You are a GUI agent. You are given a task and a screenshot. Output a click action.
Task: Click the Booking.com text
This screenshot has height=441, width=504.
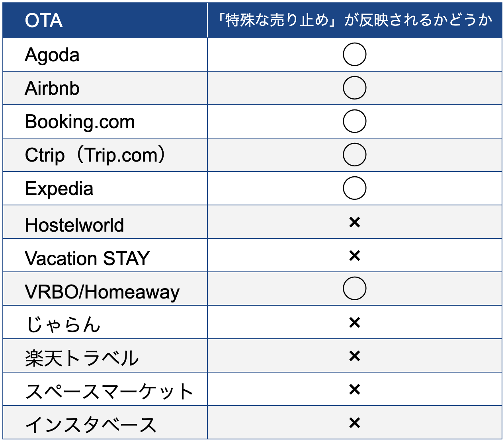pos(80,122)
